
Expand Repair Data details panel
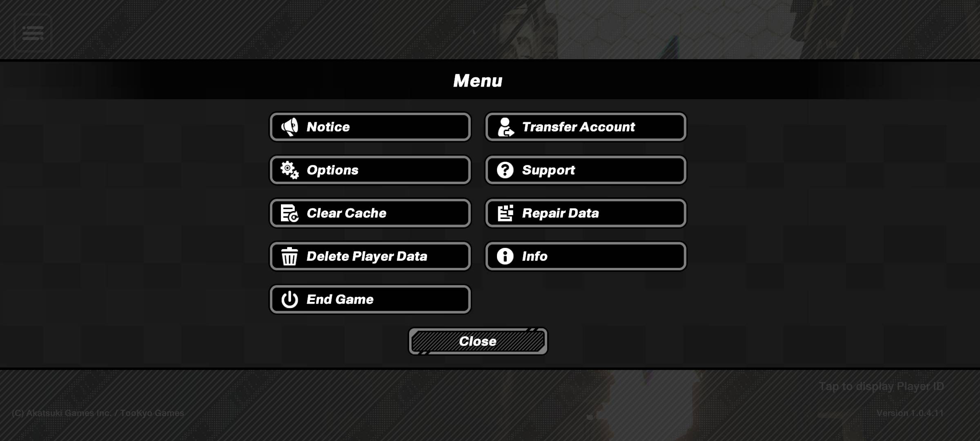[x=586, y=213]
